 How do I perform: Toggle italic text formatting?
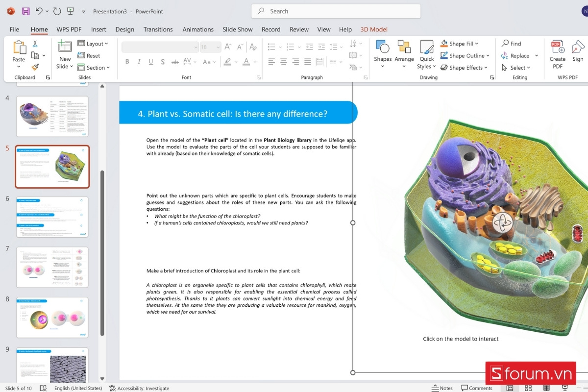[139, 61]
